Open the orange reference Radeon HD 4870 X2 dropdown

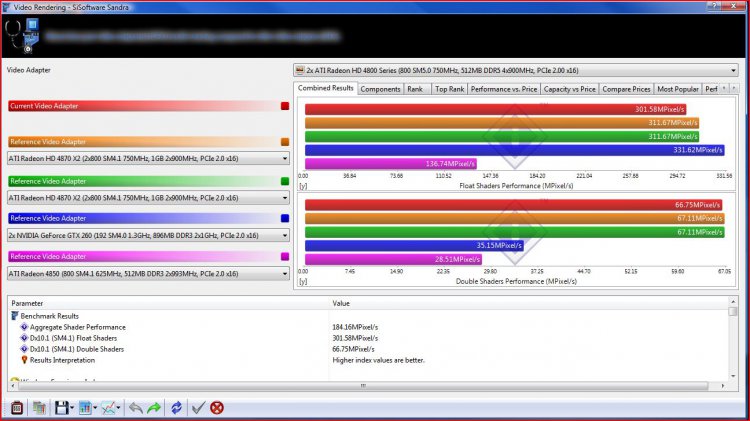(x=148, y=158)
